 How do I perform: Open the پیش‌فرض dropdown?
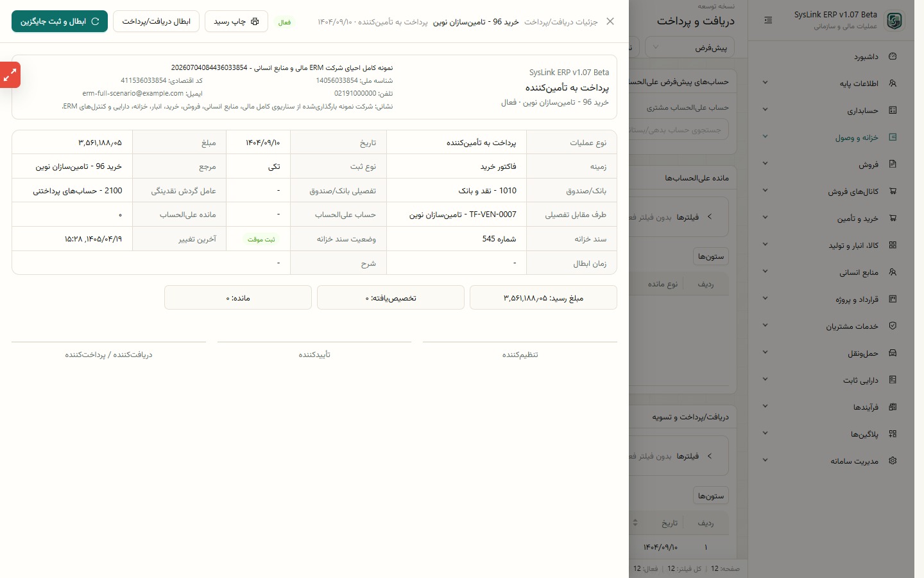[x=690, y=48]
